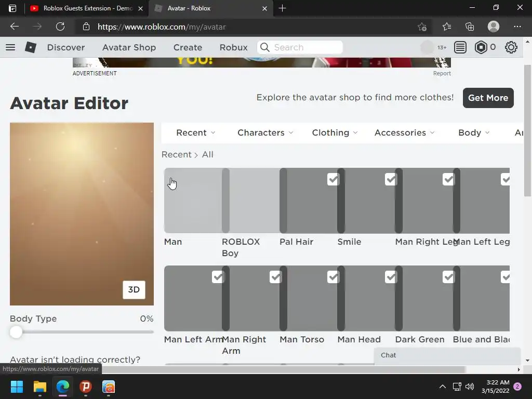Toggle the Man Head checkbox
This screenshot has width=532, height=399.
[x=391, y=277]
